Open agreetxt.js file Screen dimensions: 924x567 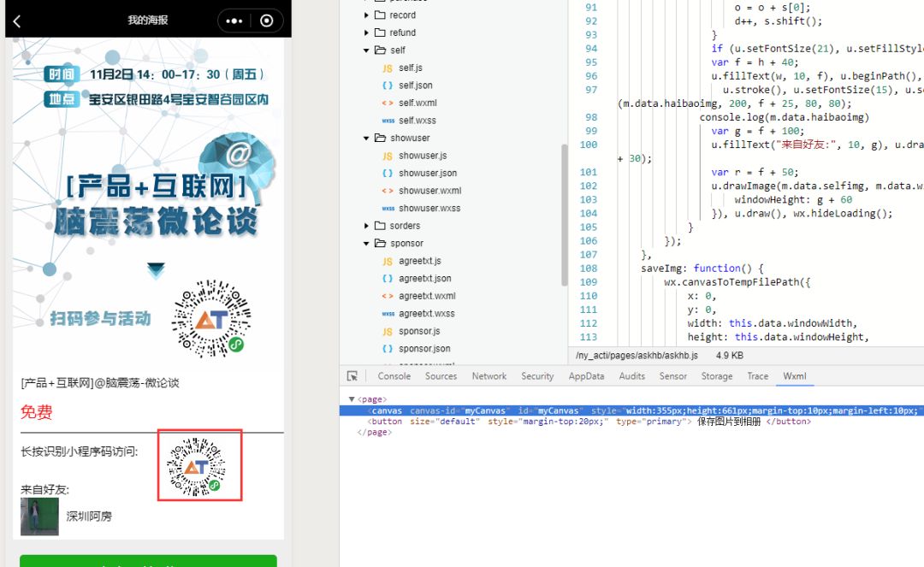(419, 261)
